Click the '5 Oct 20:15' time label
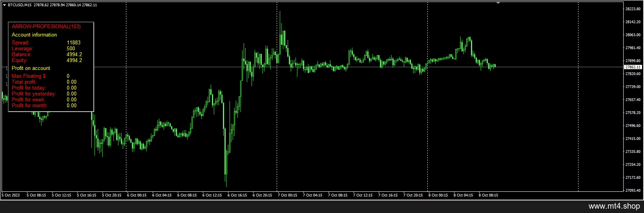 click(111, 195)
